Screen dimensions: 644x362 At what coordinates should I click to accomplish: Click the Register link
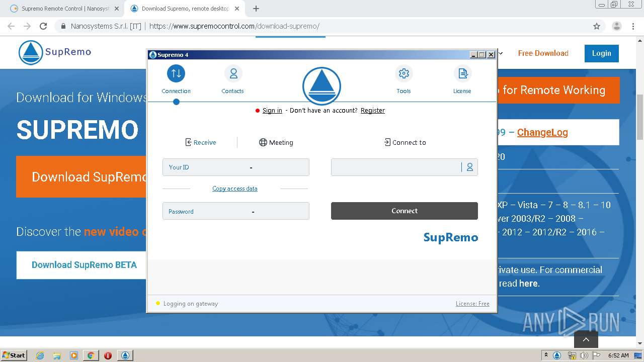point(373,111)
